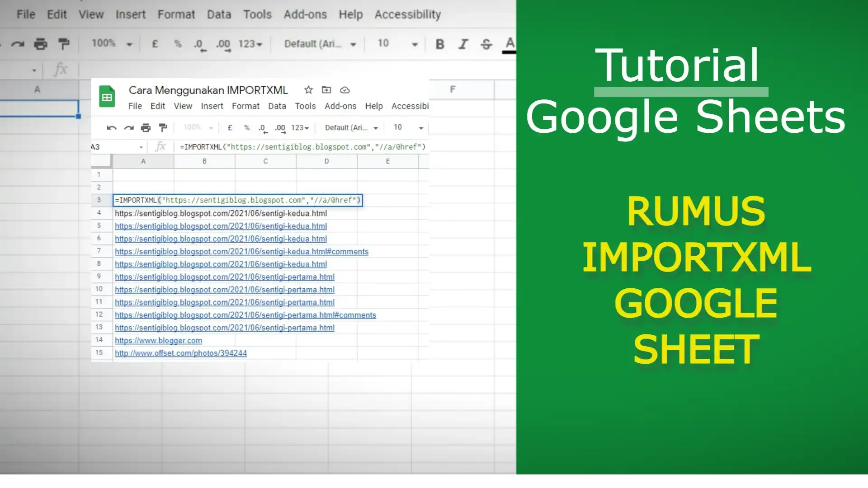Open the font size 10 dropdown in the background toolbar
The height and width of the screenshot is (488, 868).
tap(397, 43)
